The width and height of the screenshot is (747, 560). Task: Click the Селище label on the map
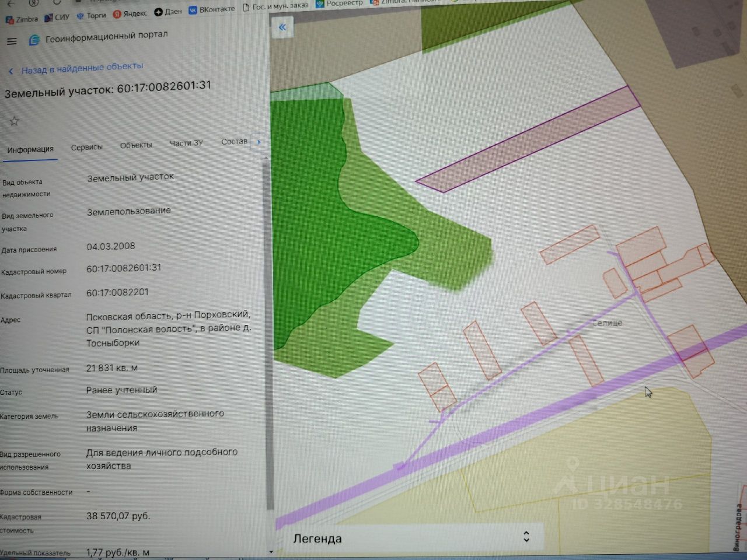pos(608,323)
